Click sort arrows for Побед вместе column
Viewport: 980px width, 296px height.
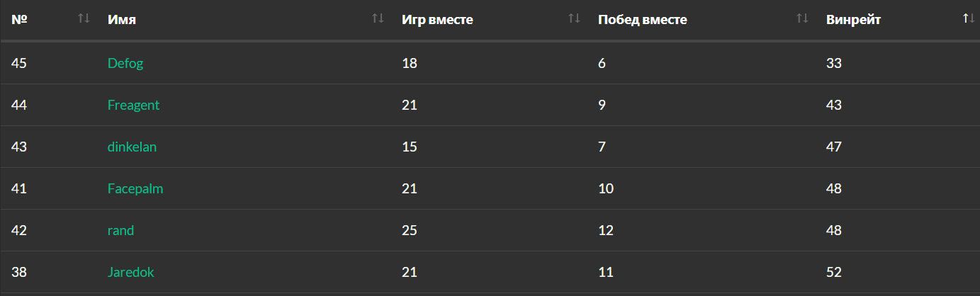802,19
